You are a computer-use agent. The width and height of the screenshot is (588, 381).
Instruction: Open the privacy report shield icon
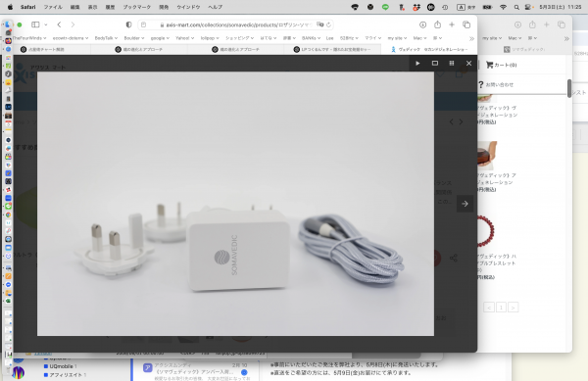coord(128,24)
